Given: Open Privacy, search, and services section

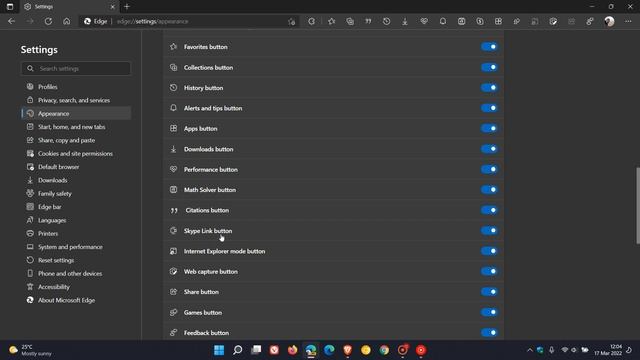Looking at the screenshot, I should 76,100.
